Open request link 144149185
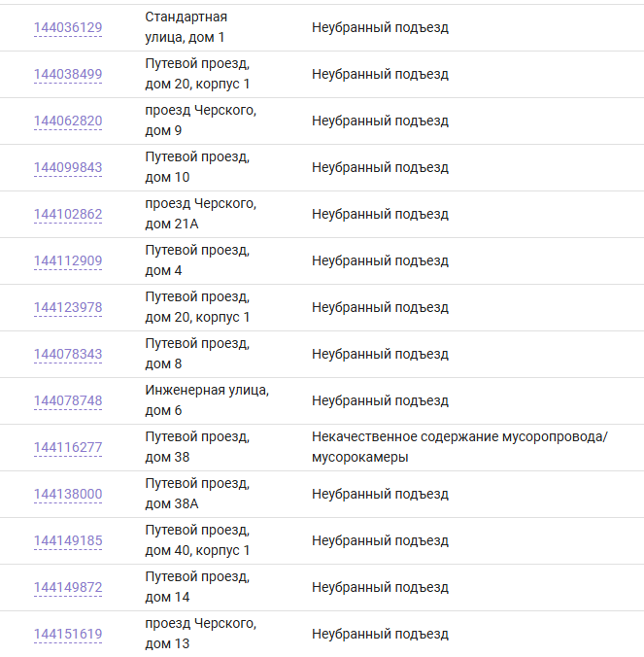Image resolution: width=644 pixels, height=657 pixels. (67, 541)
